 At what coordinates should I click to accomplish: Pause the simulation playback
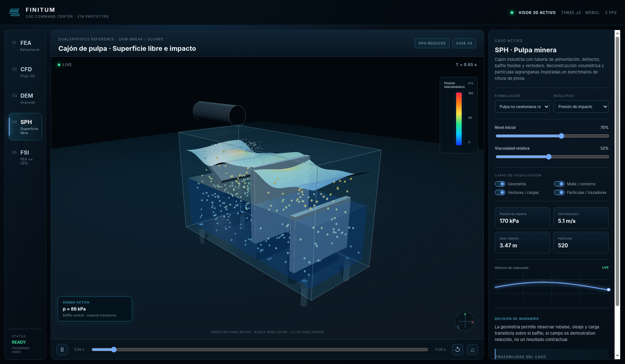click(62, 350)
